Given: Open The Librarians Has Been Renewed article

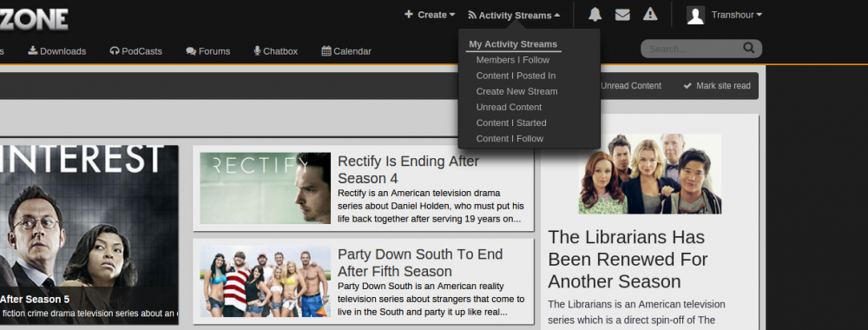Looking at the screenshot, I should (x=628, y=259).
